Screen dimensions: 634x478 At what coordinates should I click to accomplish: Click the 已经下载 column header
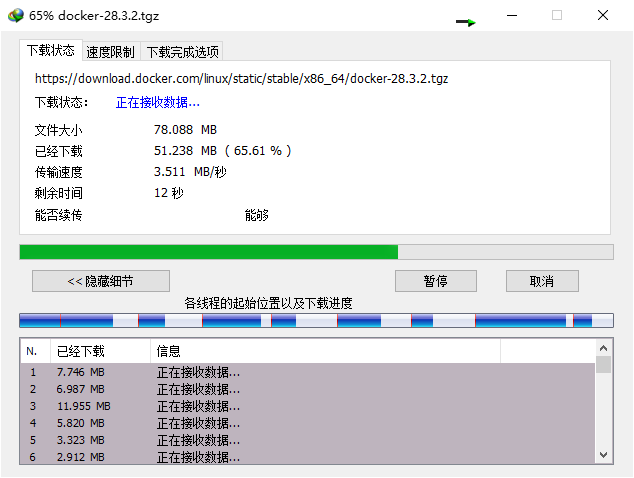tap(100, 351)
